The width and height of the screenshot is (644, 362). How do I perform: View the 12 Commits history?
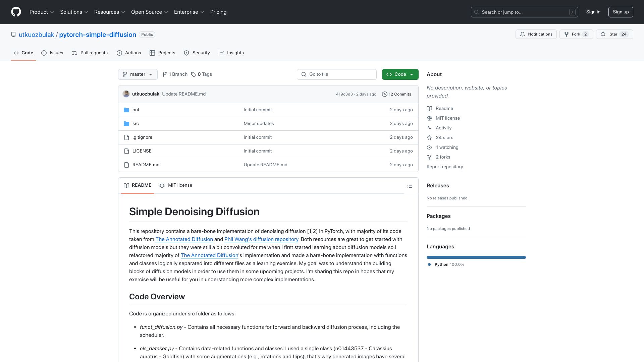click(x=397, y=94)
